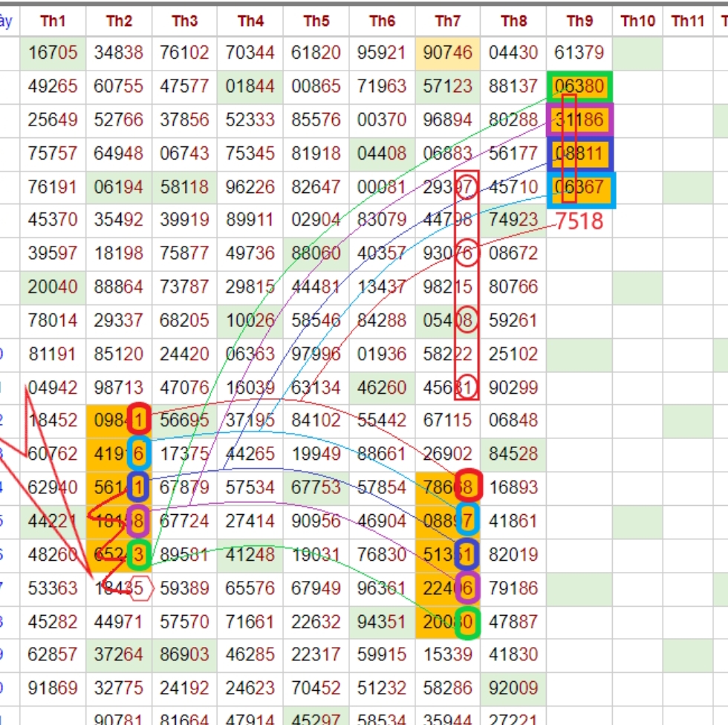Select green-shaded cell 46260 in Th6
Viewport: 728px width, 725px height.
click(382, 387)
